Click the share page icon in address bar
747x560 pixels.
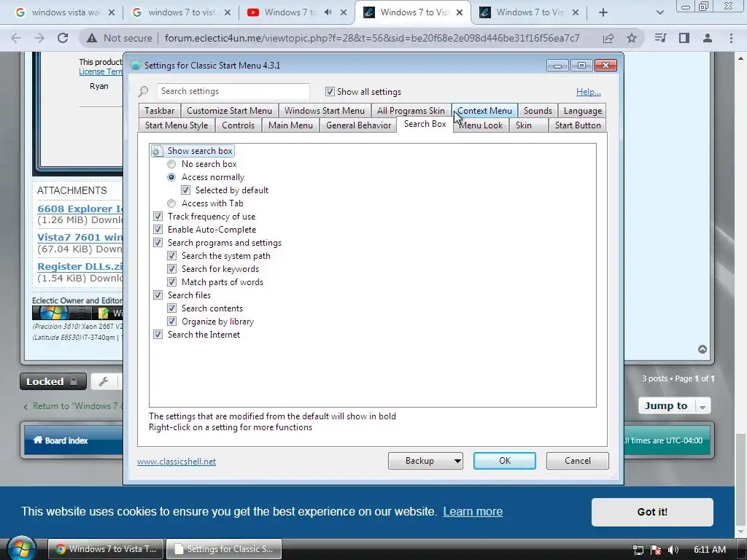608,38
